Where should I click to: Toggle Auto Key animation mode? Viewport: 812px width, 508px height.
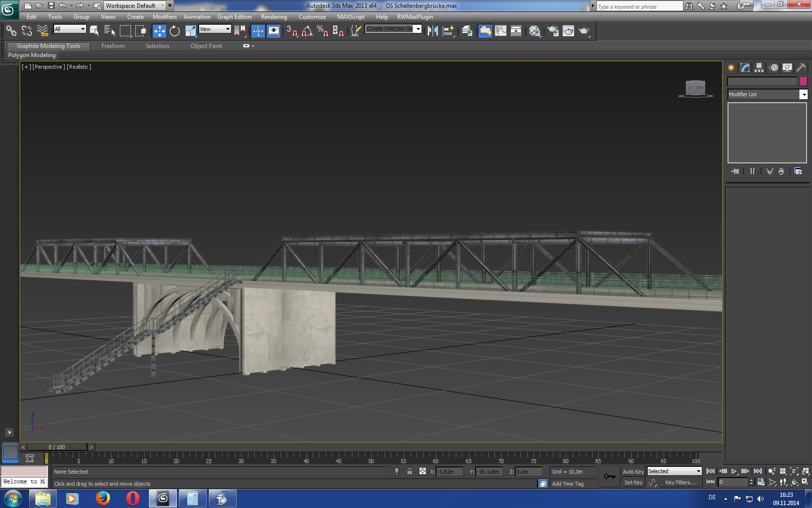point(633,472)
